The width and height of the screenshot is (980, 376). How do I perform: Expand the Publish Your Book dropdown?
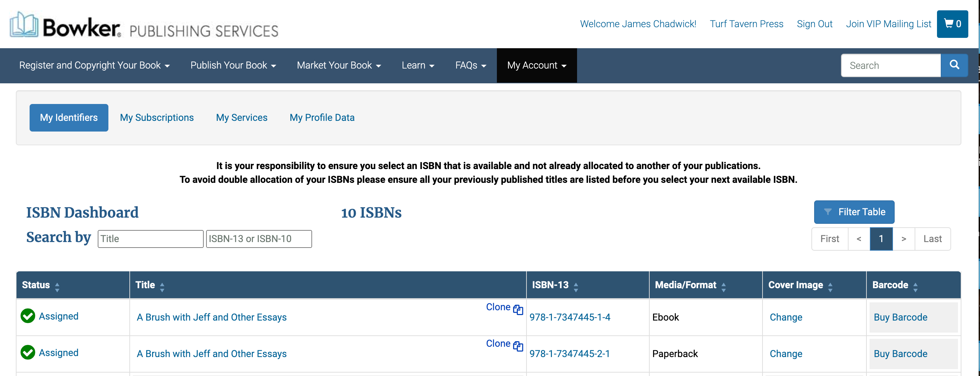click(233, 65)
